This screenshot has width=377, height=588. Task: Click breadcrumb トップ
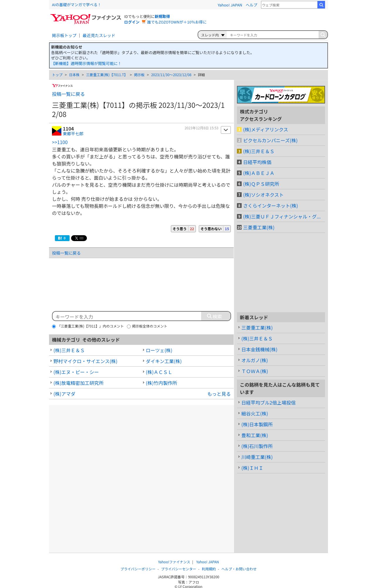57,75
